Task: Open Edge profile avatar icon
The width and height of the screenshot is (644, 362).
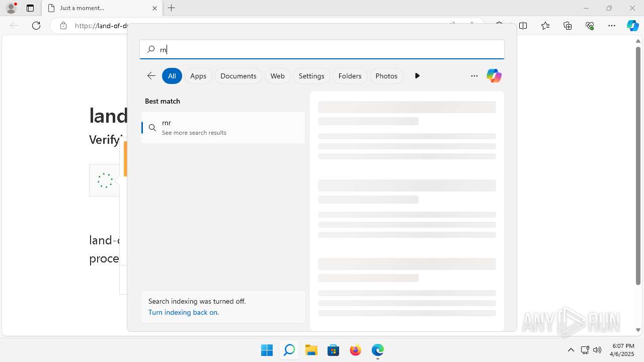Action: coord(11,8)
